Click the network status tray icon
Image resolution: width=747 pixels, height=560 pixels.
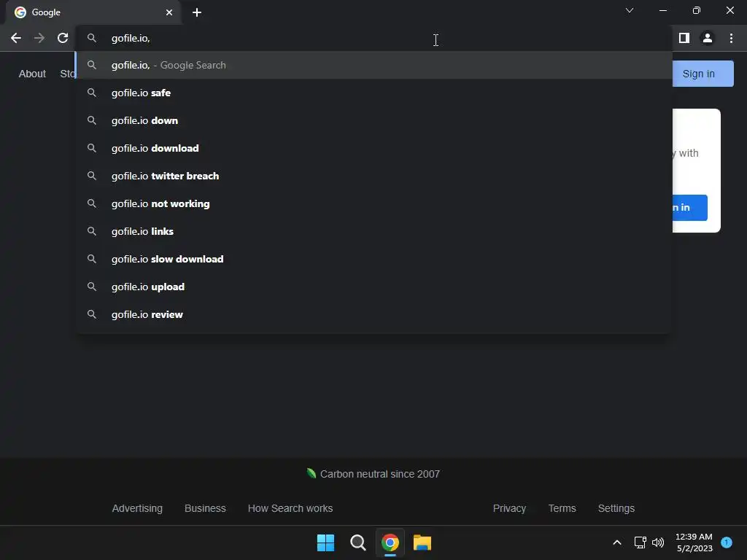pyautogui.click(x=640, y=542)
